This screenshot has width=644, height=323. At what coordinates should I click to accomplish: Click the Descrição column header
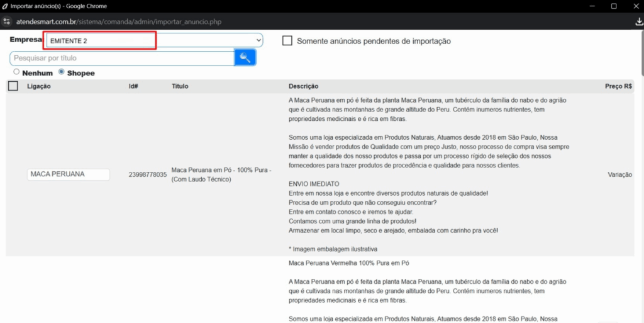click(x=304, y=86)
